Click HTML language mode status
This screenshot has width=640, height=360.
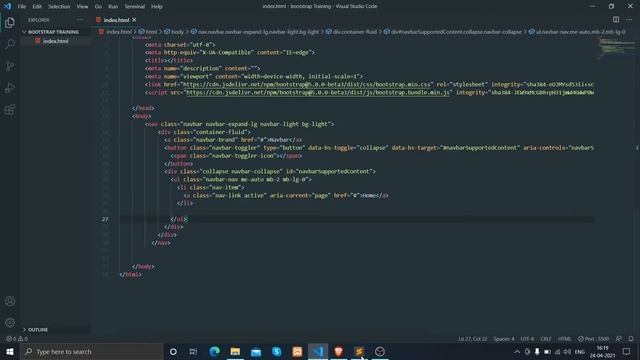pyautogui.click(x=564, y=339)
